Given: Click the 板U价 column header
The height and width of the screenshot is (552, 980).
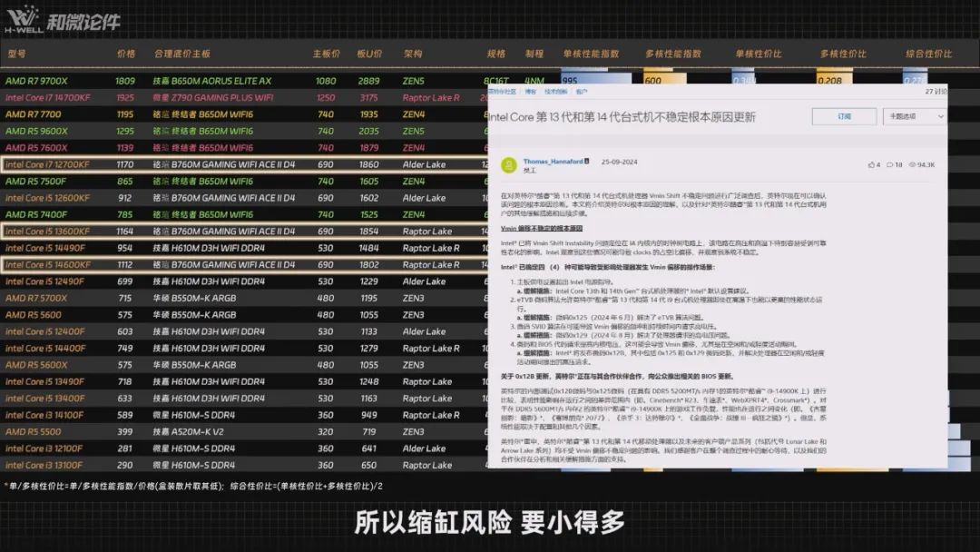Looking at the screenshot, I should click(x=369, y=54).
